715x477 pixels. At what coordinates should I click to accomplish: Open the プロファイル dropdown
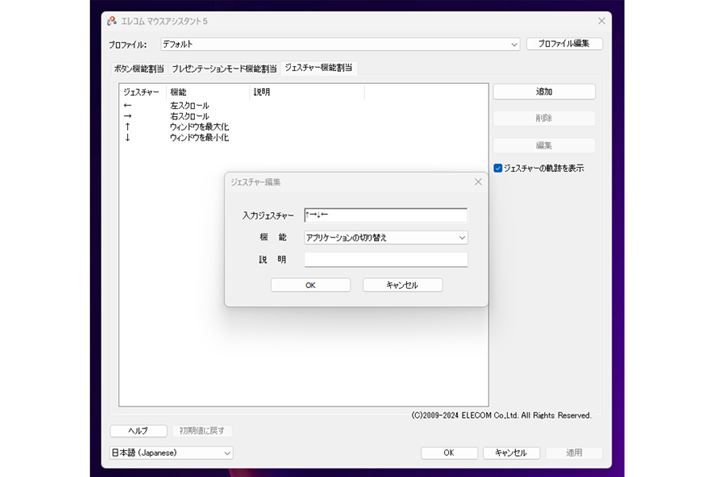click(514, 44)
